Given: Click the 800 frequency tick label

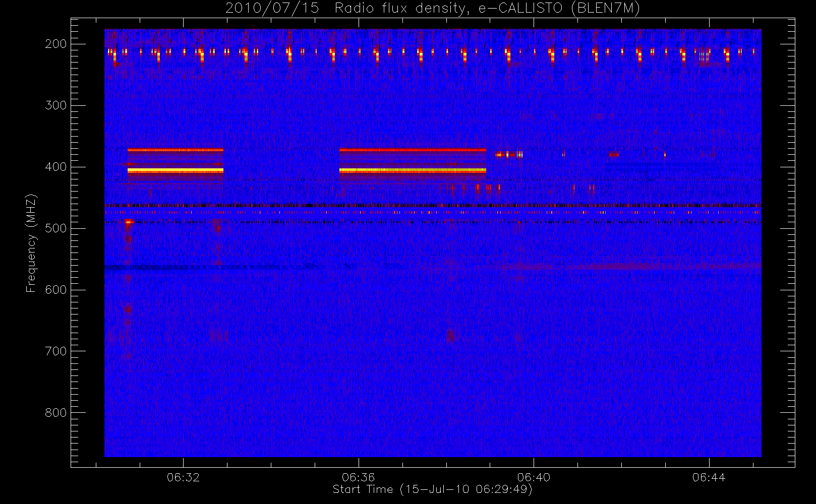Looking at the screenshot, I should (56, 413).
